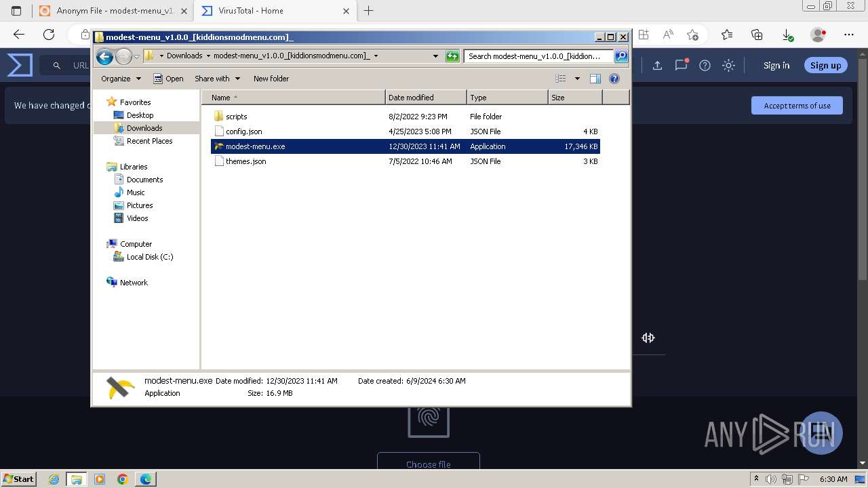The width and height of the screenshot is (868, 488).
Task: Click New folder button
Action: point(271,79)
